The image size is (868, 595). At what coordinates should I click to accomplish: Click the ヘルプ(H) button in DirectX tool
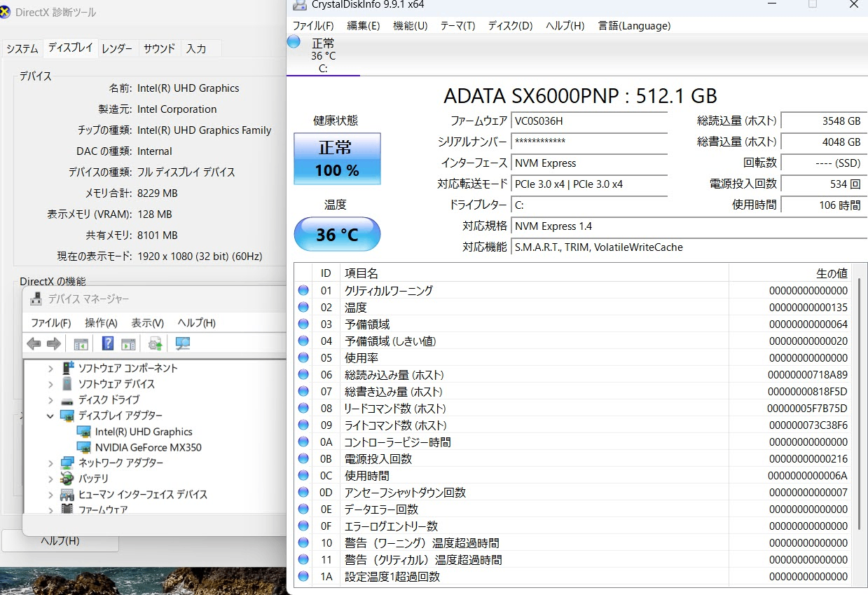pos(60,540)
